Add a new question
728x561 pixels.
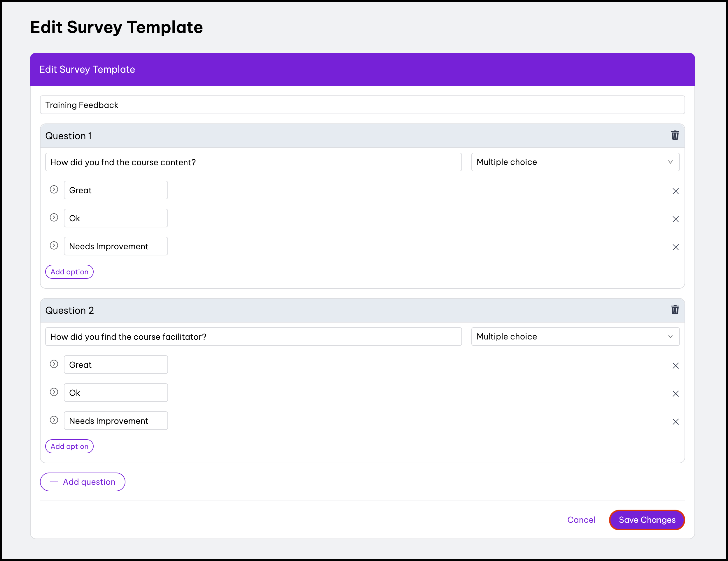pyautogui.click(x=82, y=482)
